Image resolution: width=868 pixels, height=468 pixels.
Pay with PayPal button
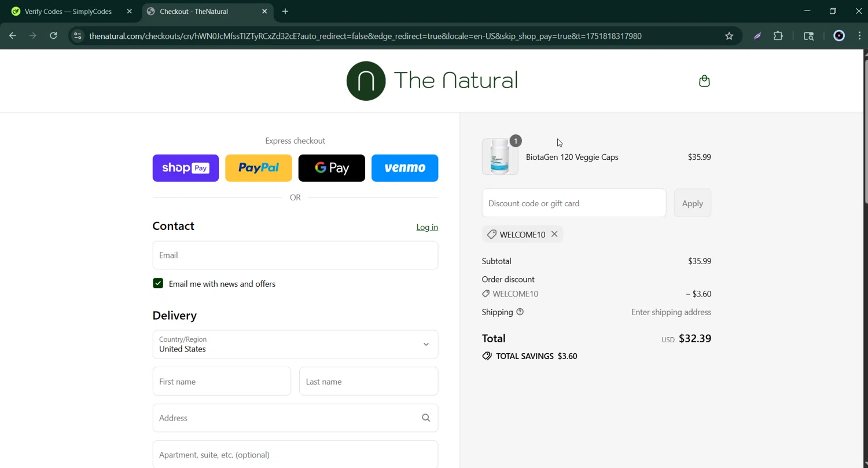coord(259,168)
